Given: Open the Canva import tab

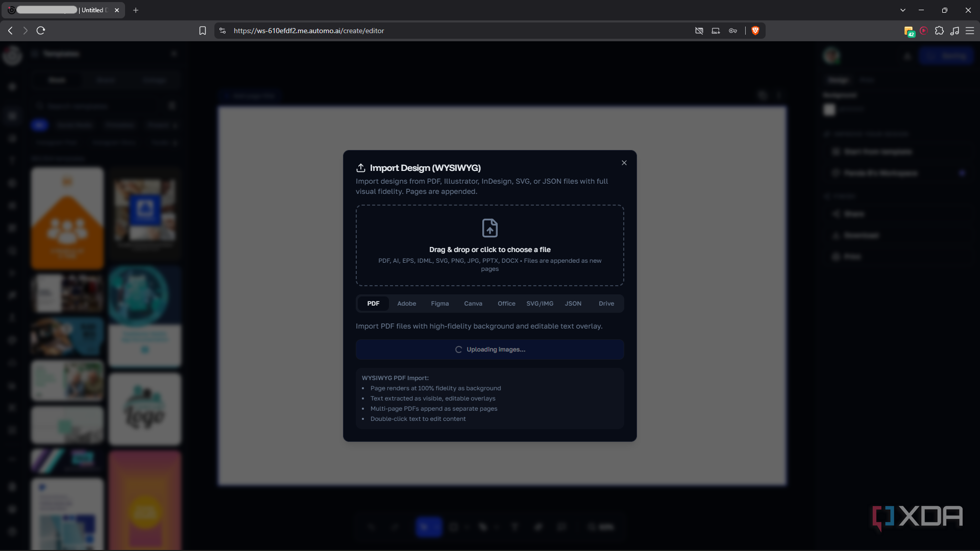Looking at the screenshot, I should pos(473,304).
